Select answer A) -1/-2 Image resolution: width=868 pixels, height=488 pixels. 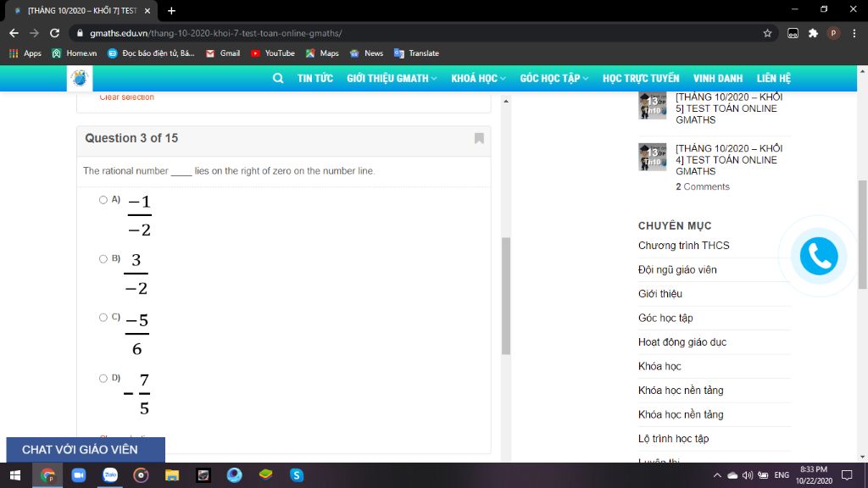tap(103, 200)
